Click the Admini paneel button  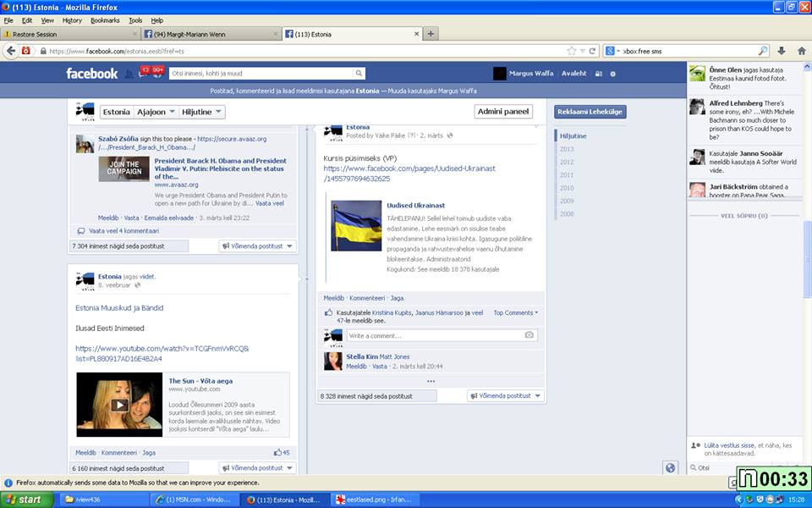coord(503,112)
